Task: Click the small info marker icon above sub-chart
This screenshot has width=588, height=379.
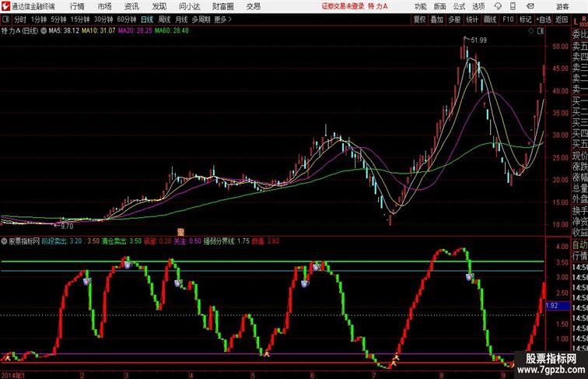Action: 180,232
